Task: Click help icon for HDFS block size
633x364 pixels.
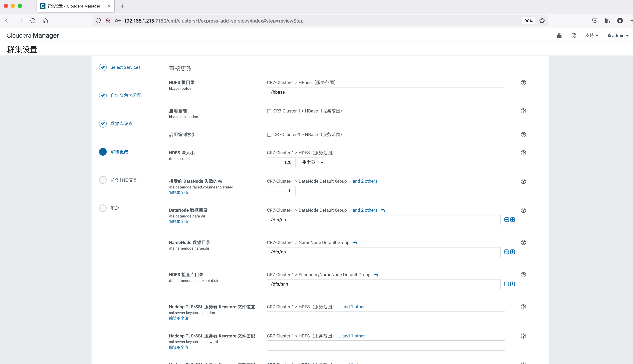Action: tap(523, 153)
